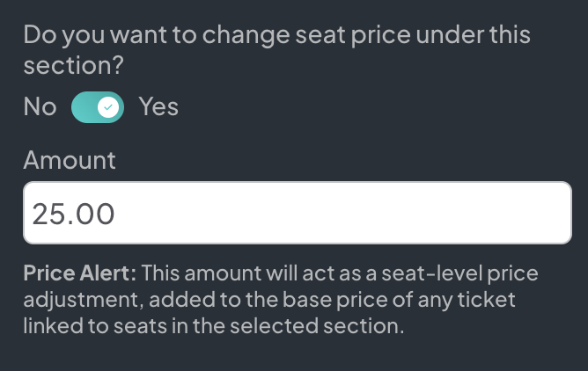Click empty right end of Amount field

tap(528, 213)
